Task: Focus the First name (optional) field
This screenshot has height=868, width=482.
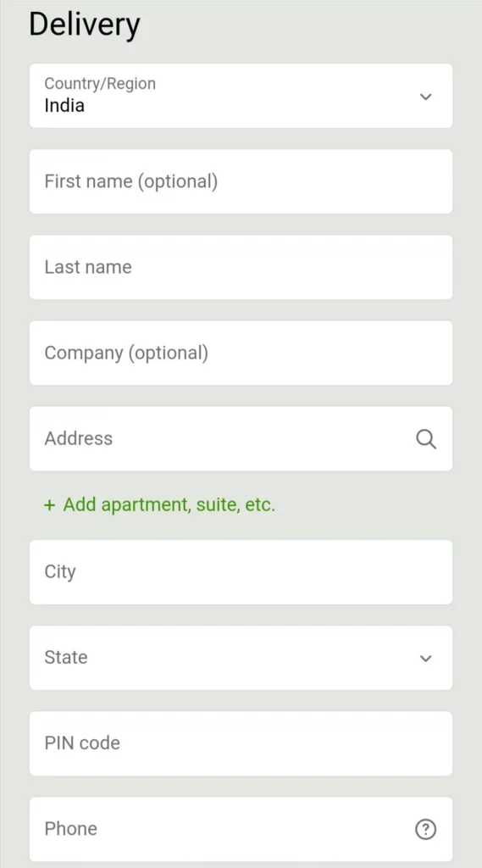Action: [241, 181]
